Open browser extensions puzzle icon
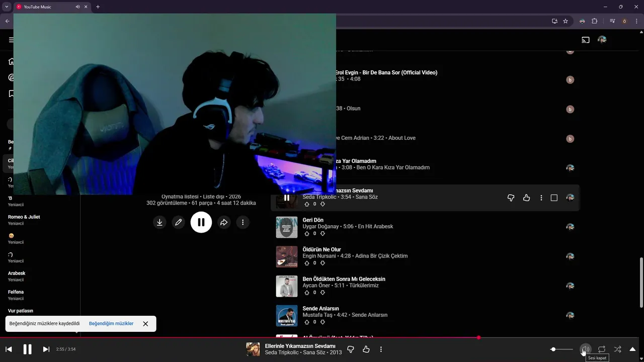This screenshot has height=362, width=644. 594,21
